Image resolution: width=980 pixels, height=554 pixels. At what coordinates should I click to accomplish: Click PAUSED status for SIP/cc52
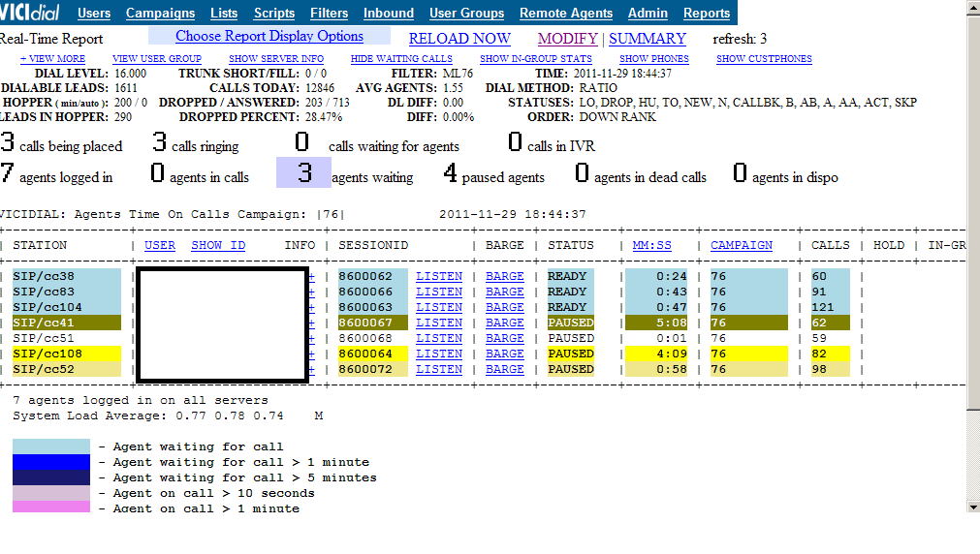pyautogui.click(x=571, y=369)
